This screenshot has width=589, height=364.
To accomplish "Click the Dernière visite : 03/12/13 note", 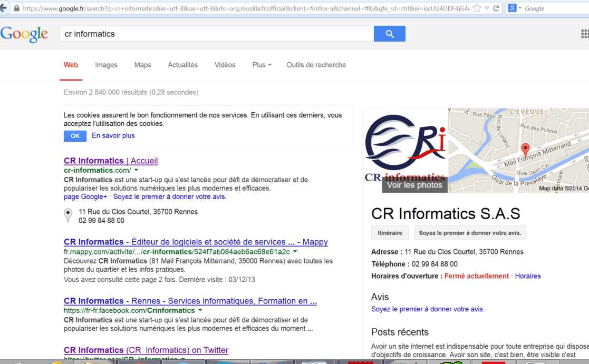I will coord(217,280).
